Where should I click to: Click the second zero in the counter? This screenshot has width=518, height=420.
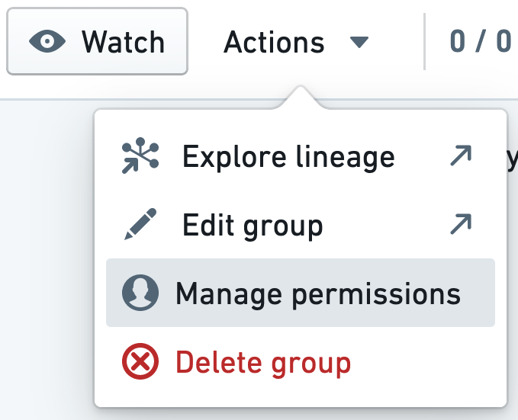pos(504,41)
